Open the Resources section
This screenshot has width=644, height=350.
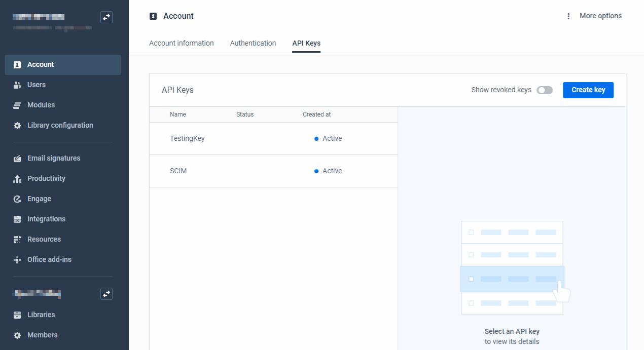click(x=44, y=239)
